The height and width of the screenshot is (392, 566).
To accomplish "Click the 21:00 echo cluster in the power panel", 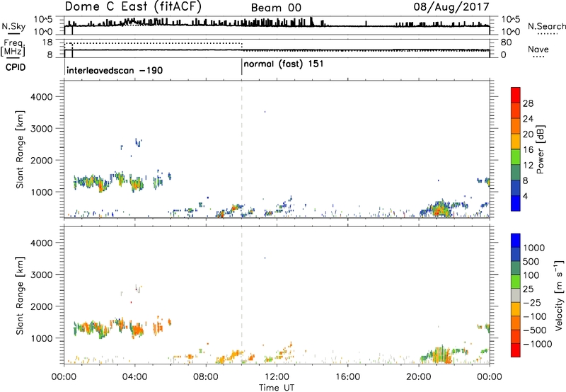I will 439,209.
